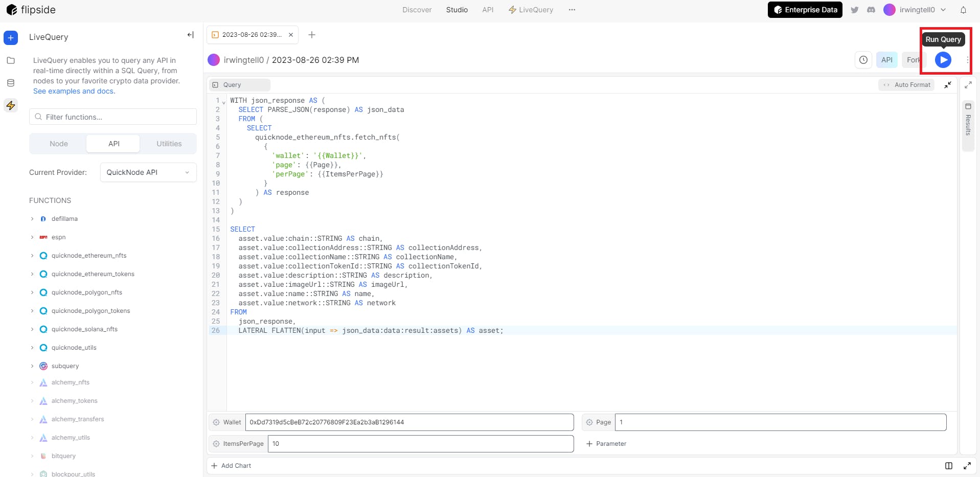Open more navigation options ellipsis
This screenshot has width=980, height=477.
click(572, 10)
